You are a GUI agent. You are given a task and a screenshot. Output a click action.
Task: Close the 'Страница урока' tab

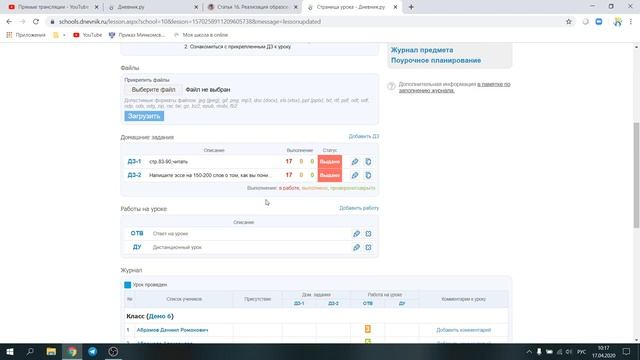coord(395,7)
